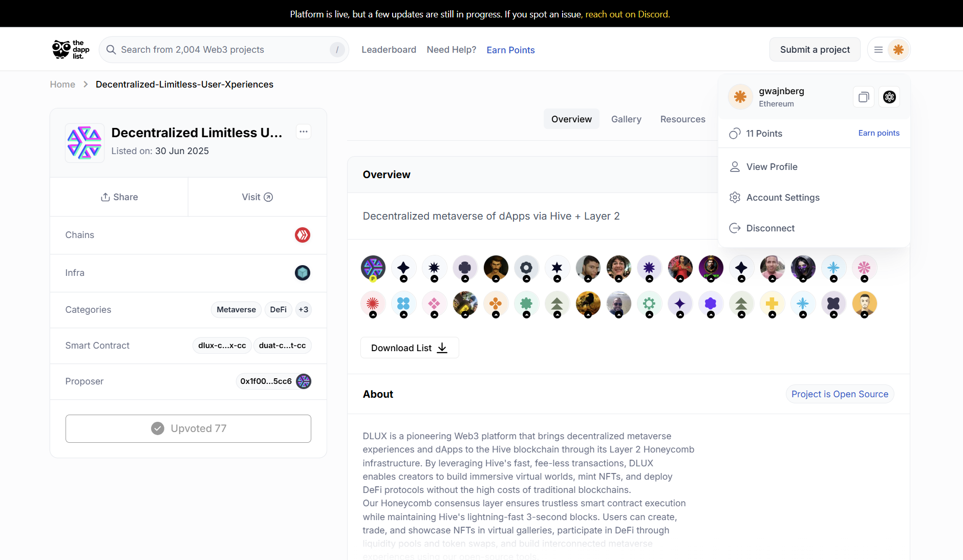Click the DLUX project logo
963x560 pixels.
pos(84,143)
